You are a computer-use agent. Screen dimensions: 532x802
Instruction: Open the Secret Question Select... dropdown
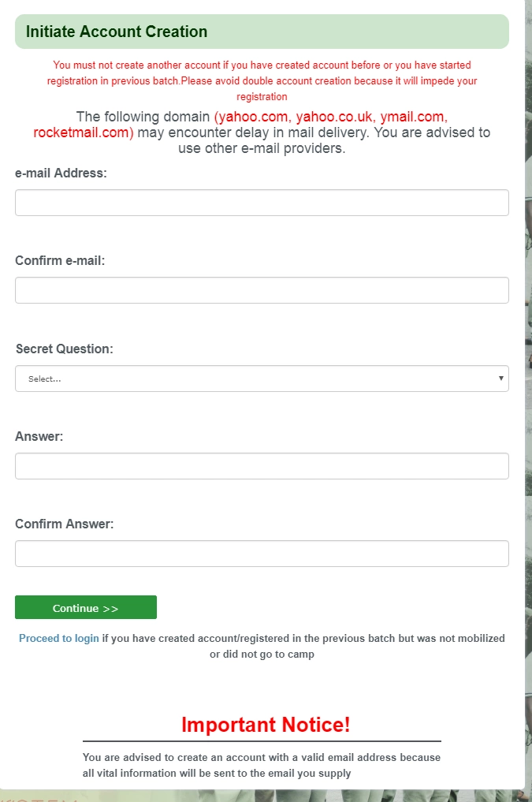pos(262,379)
